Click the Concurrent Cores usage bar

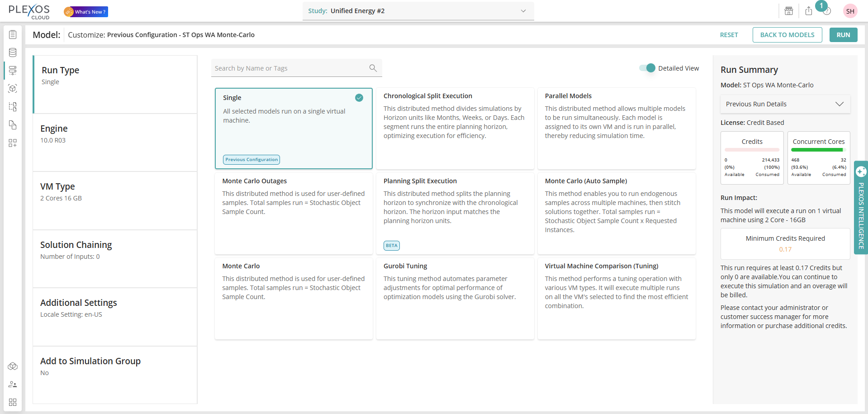coord(819,150)
